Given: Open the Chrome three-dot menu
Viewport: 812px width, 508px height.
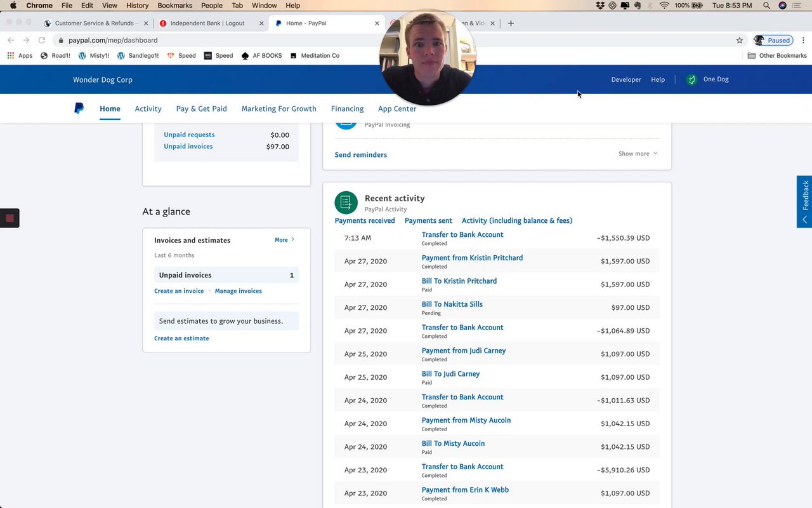Looking at the screenshot, I should click(x=803, y=40).
